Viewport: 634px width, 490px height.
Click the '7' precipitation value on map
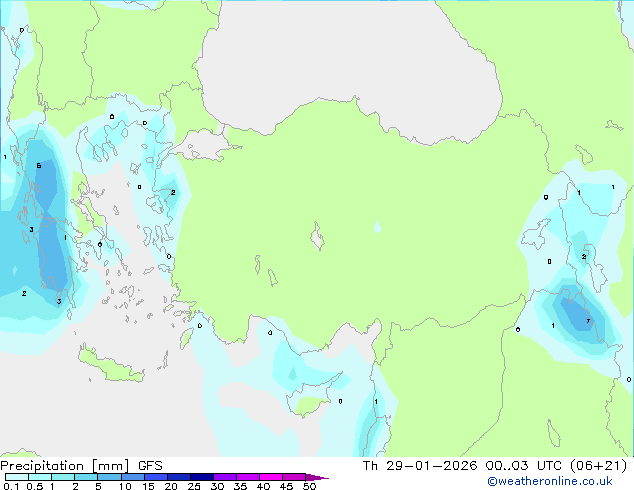point(588,321)
